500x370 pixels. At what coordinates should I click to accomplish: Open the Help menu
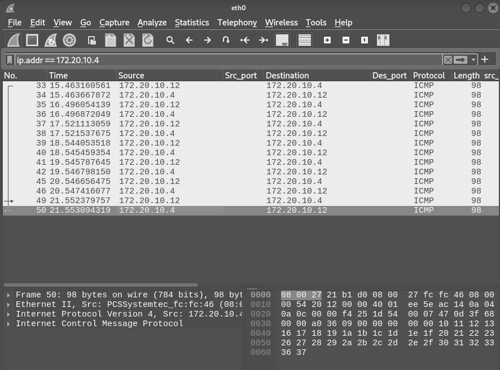[x=343, y=23]
